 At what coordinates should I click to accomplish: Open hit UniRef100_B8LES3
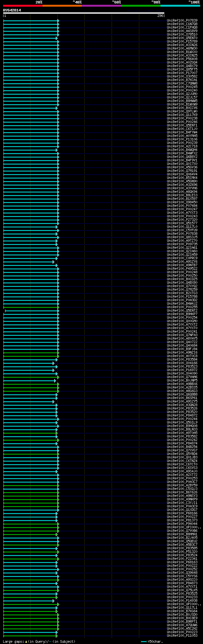pos(182,195)
